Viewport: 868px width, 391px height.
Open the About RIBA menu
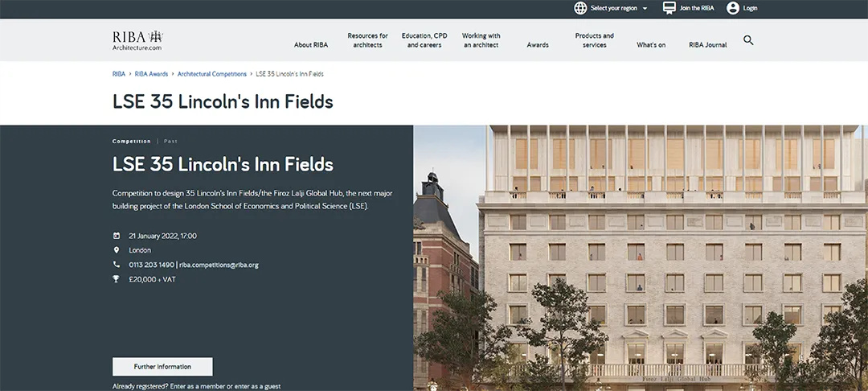pyautogui.click(x=310, y=45)
